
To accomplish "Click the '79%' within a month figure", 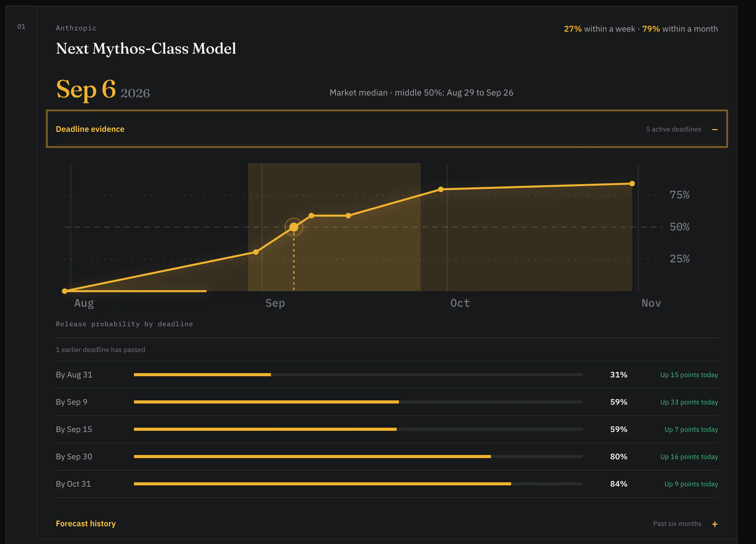I will point(651,29).
